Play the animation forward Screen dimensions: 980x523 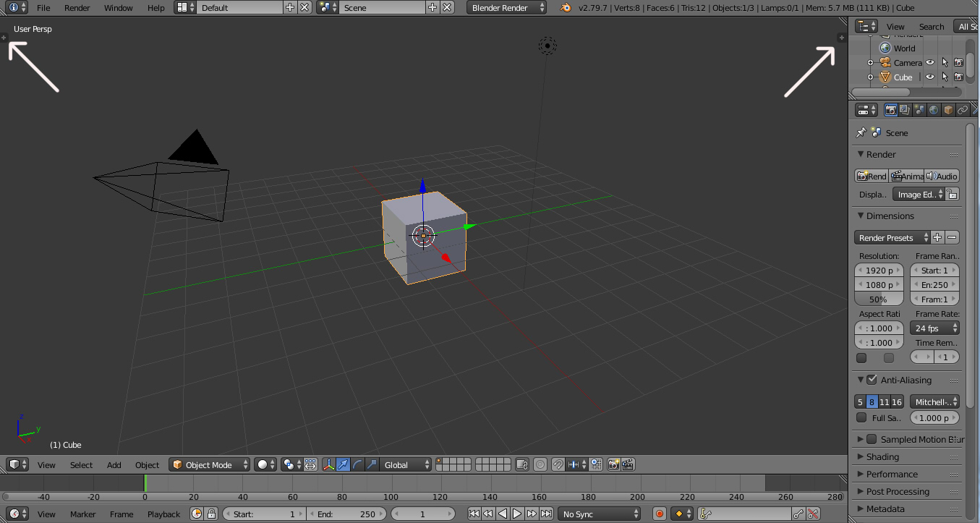pyautogui.click(x=517, y=514)
